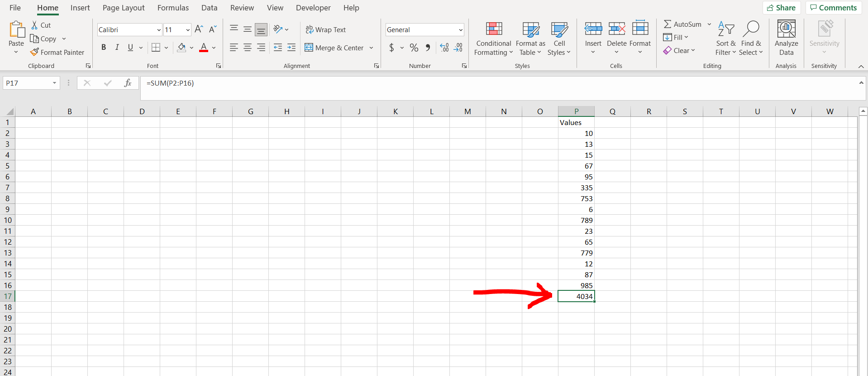This screenshot has width=868, height=376.
Task: Click AutoSum to sum values
Action: pyautogui.click(x=682, y=24)
